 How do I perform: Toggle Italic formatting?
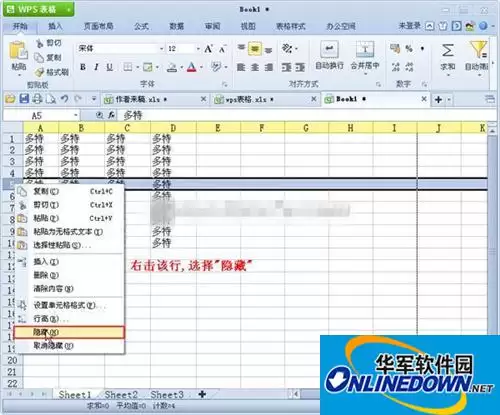pos(96,67)
